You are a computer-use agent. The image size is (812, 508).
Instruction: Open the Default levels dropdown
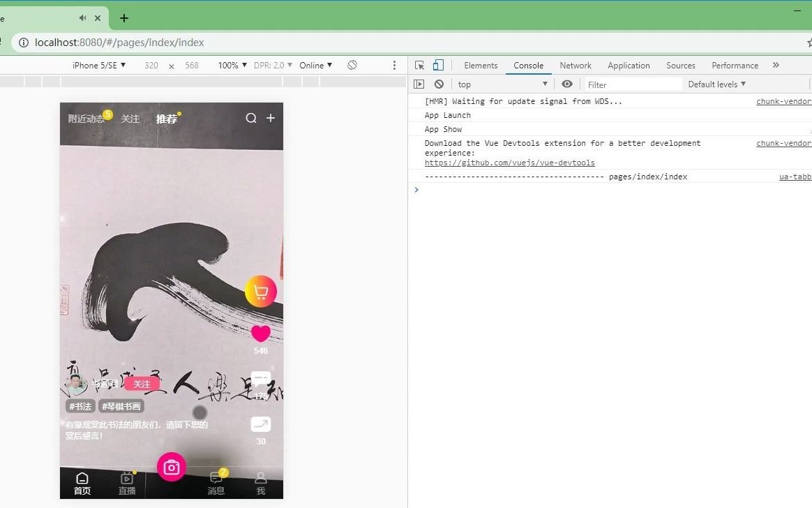pos(716,84)
